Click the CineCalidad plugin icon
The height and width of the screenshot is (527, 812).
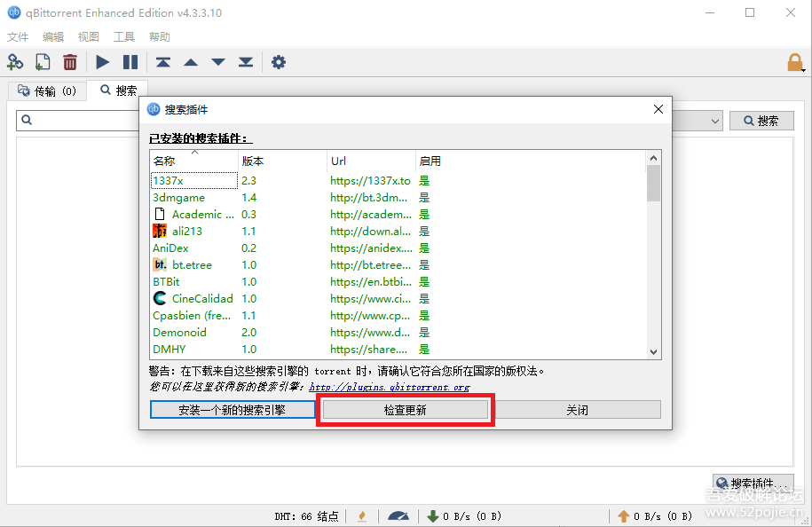[160, 298]
